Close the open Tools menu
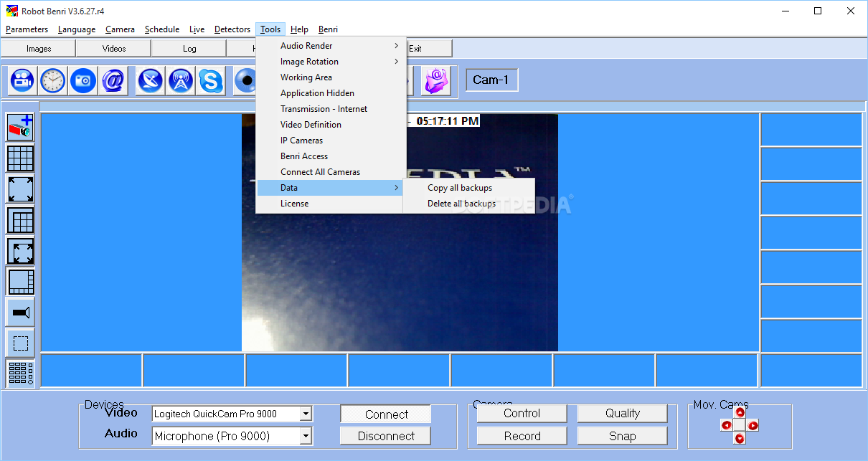Screen dimensions: 868x461 point(270,29)
